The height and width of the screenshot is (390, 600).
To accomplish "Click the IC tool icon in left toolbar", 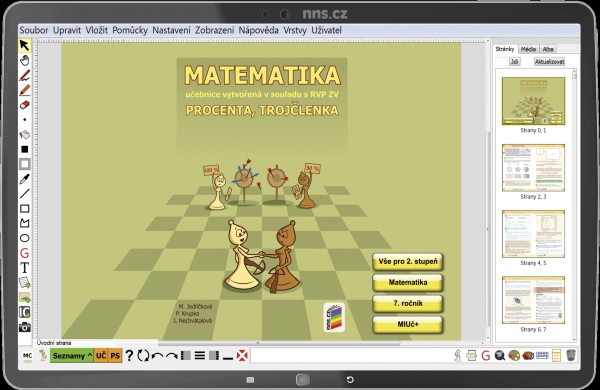I will tap(24, 312).
